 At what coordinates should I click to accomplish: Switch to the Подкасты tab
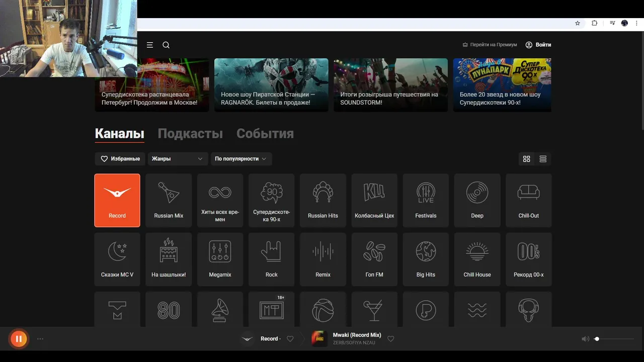tap(190, 133)
